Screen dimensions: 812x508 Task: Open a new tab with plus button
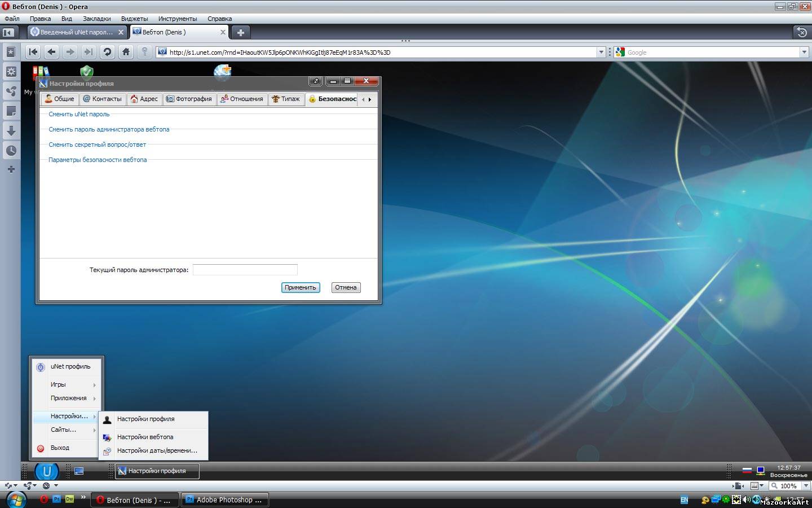241,33
